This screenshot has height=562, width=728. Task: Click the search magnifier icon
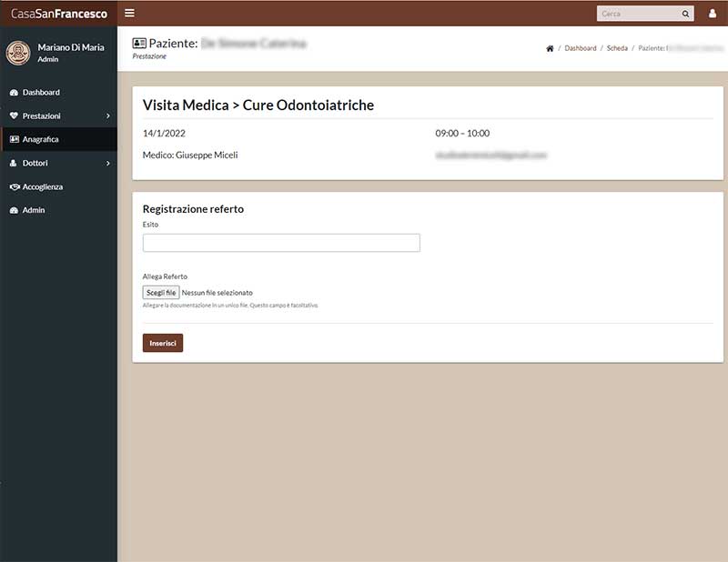tap(685, 14)
